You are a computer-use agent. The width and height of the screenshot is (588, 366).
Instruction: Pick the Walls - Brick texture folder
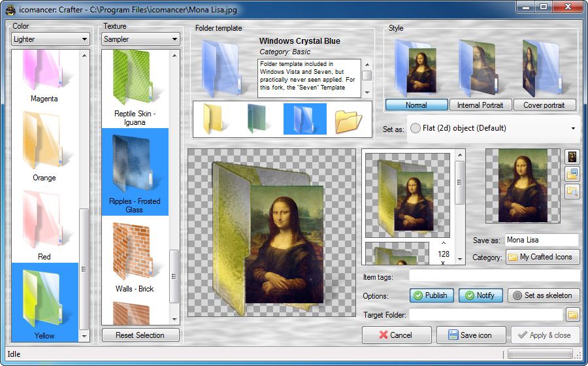click(135, 258)
